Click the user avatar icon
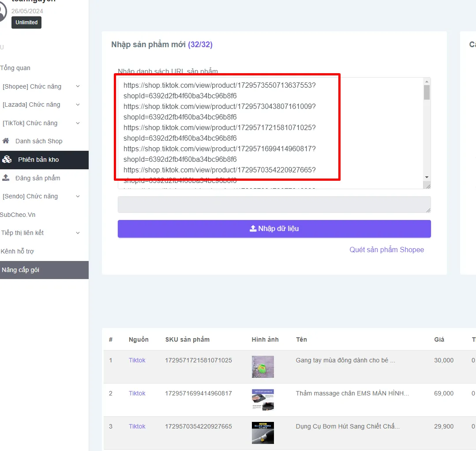The height and width of the screenshot is (451, 476). 3,12
